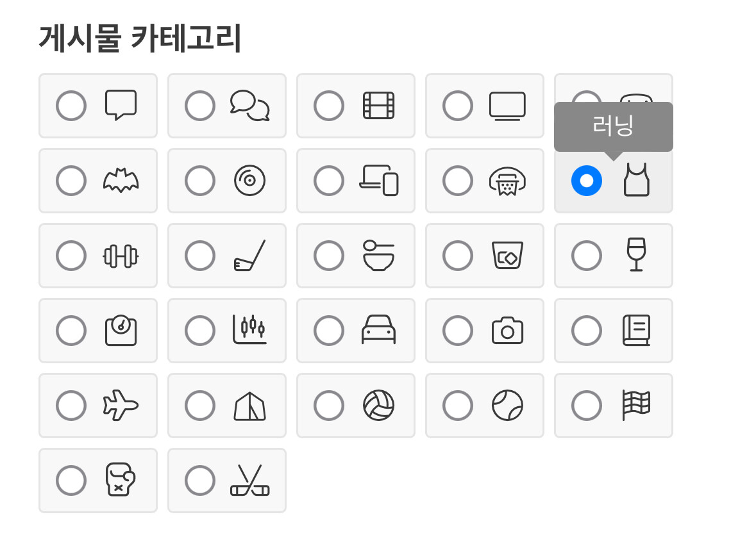Click the double chat bubbles icon
The width and height of the screenshot is (756, 542).
click(x=249, y=105)
